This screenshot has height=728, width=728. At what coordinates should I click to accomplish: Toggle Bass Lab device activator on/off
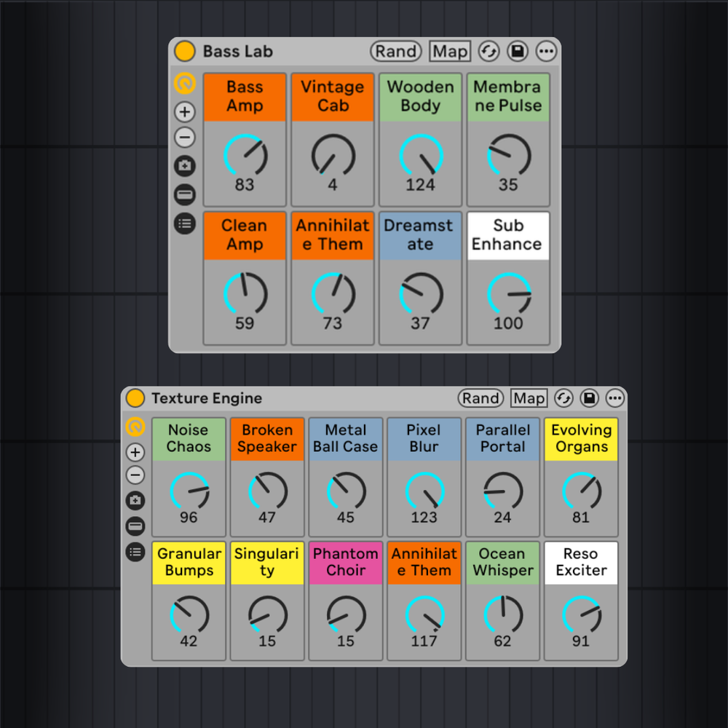click(x=185, y=52)
